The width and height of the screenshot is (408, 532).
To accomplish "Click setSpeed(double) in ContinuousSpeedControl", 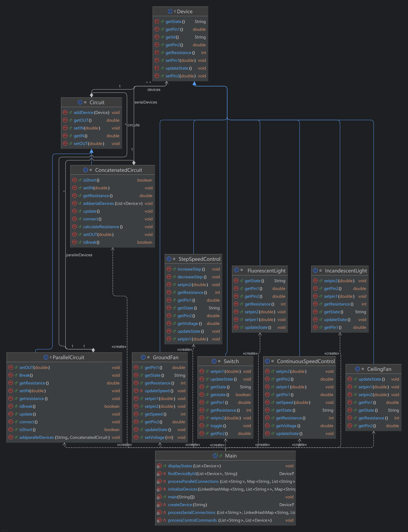I will (x=293, y=402).
